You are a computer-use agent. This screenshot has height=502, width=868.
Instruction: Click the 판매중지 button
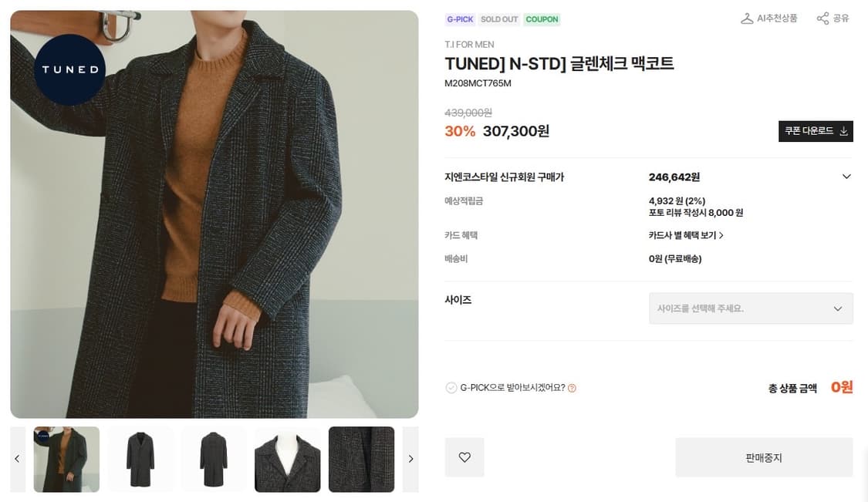pos(763,457)
